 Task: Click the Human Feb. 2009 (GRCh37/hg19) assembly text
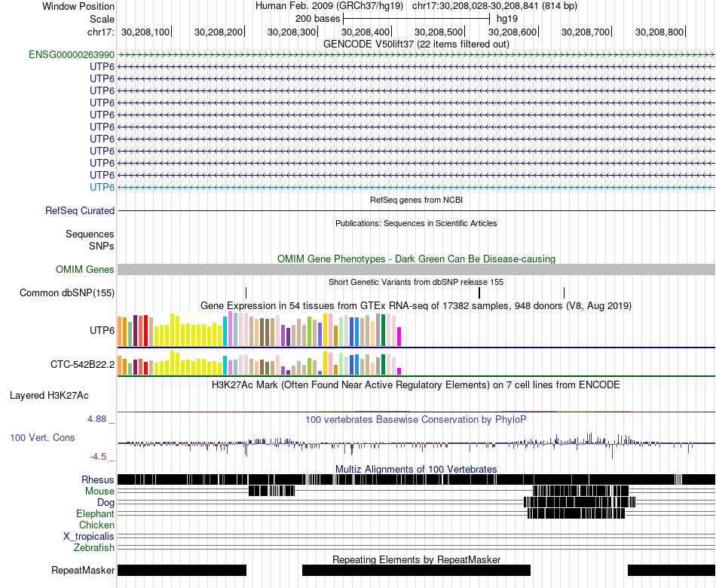(329, 6)
